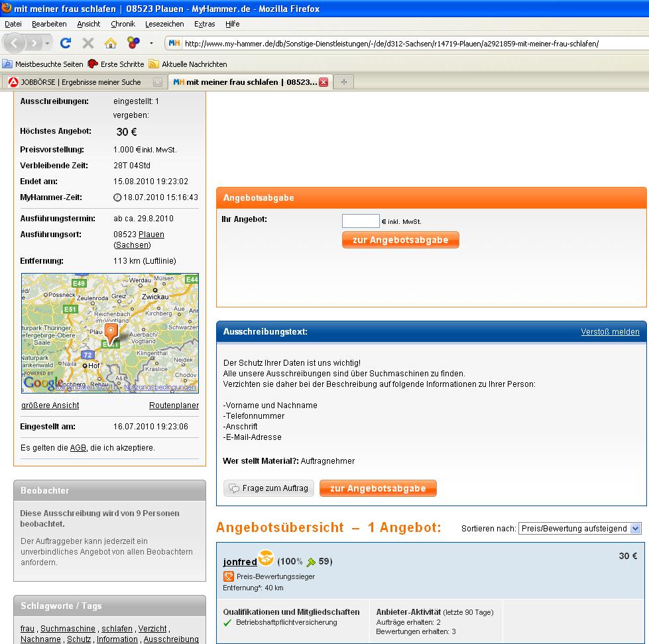Open größere Ansicht of the map
The height and width of the screenshot is (644, 649).
(50, 405)
